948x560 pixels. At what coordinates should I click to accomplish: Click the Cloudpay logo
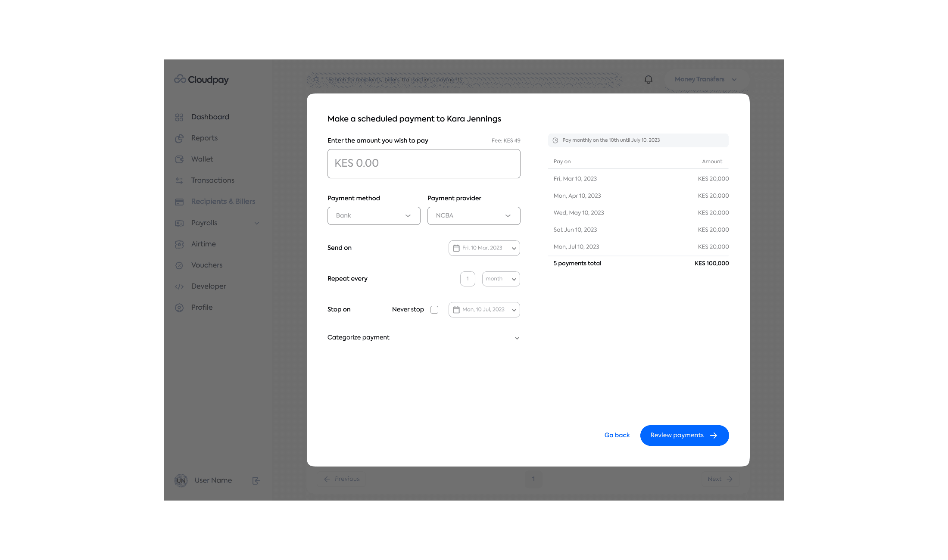click(201, 79)
